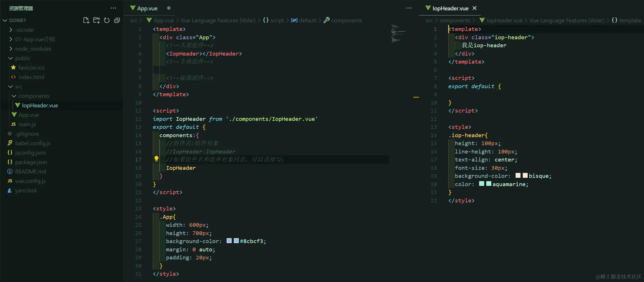
Task: Open explorer panel more actions ellipsis
Action: coord(113,8)
